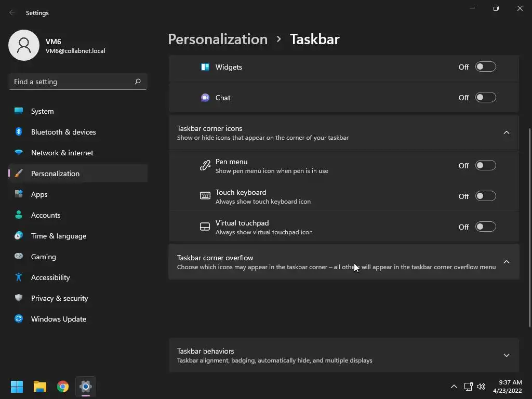Click the volume speaker icon in system tray
The width and height of the screenshot is (532, 399).
(481, 387)
